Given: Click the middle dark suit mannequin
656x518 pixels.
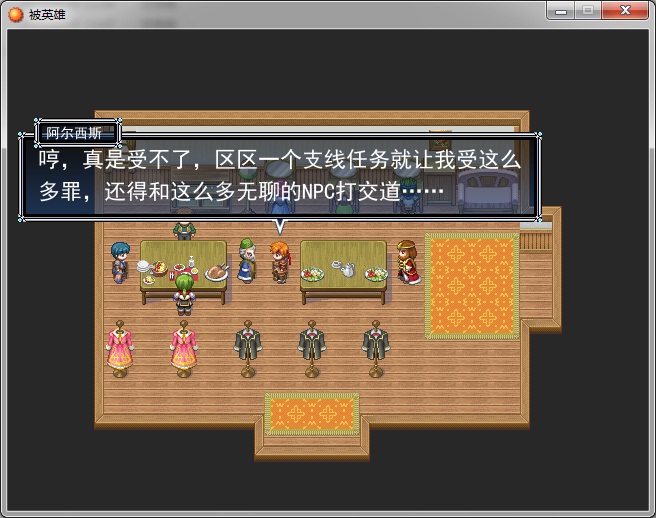Looking at the screenshot, I should [x=312, y=349].
